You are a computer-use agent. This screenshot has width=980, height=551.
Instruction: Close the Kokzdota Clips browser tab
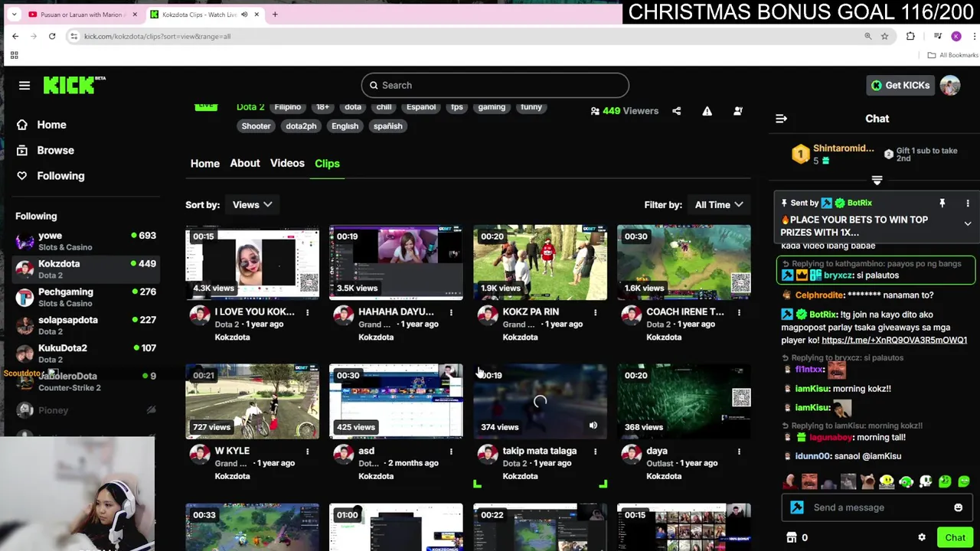click(256, 15)
